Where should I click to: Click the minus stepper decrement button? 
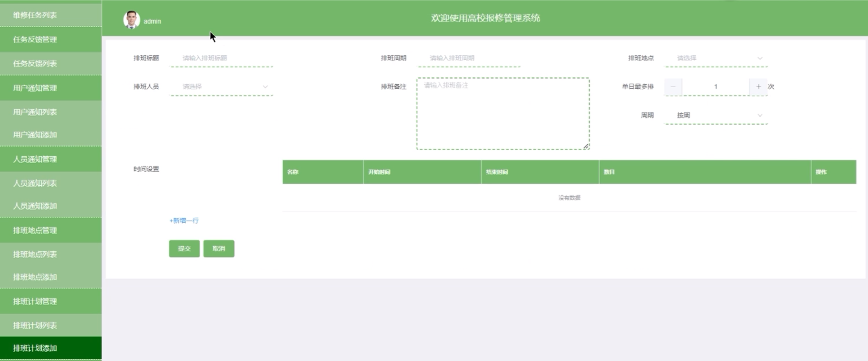click(673, 87)
